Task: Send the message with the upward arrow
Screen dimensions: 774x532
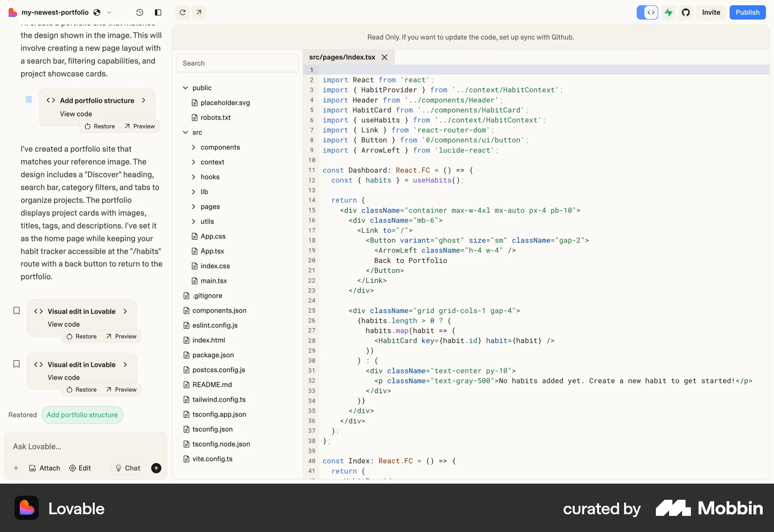Action: 156,468
